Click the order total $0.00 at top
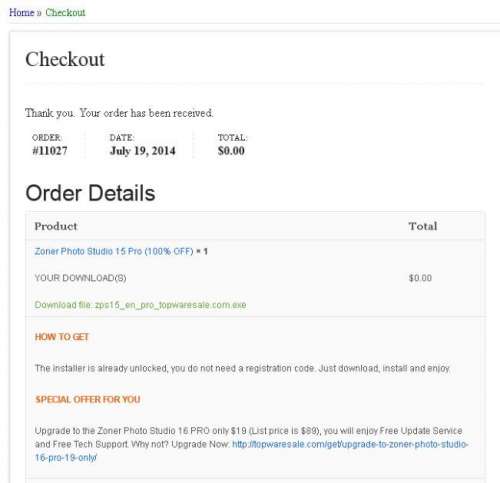 coord(231,151)
